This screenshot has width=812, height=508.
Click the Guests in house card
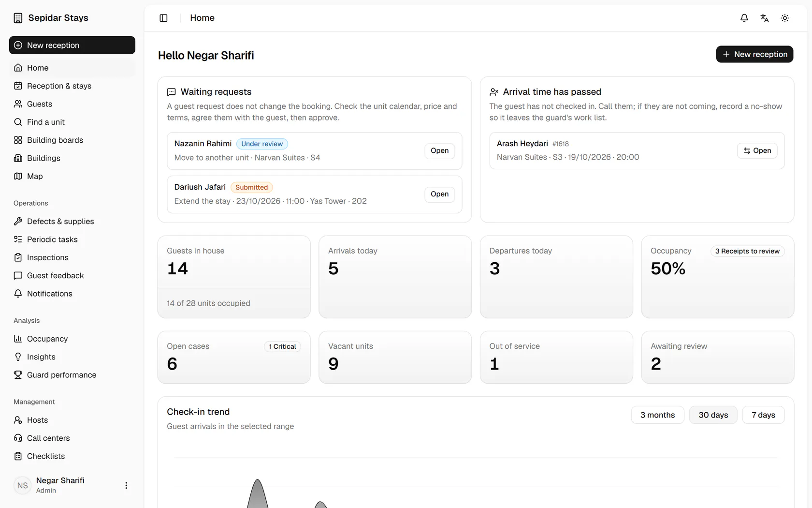point(234,277)
